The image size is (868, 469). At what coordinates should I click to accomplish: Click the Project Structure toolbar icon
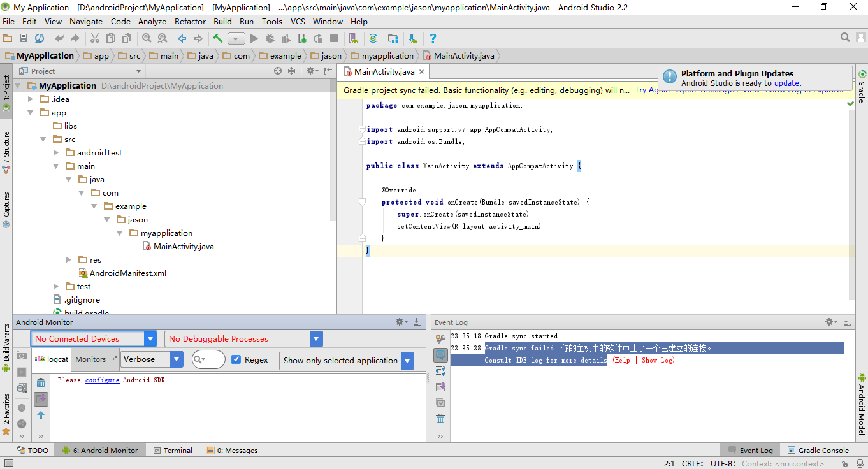(x=393, y=38)
